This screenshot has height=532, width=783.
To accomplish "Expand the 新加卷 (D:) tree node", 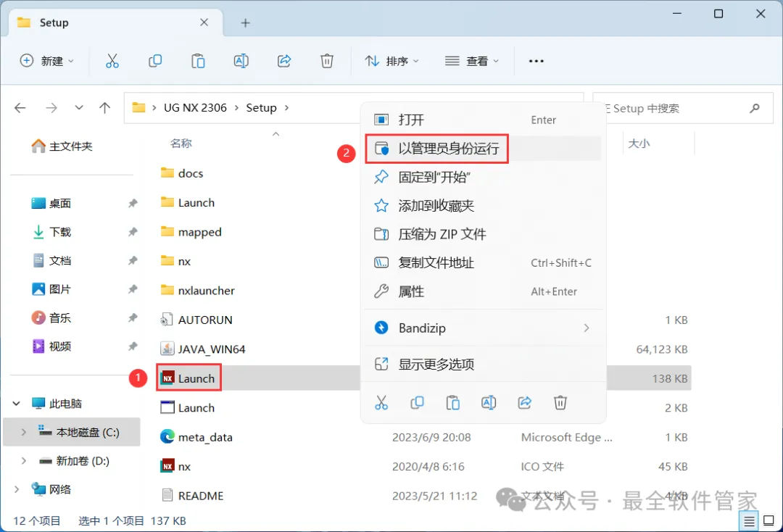I will coord(23,461).
